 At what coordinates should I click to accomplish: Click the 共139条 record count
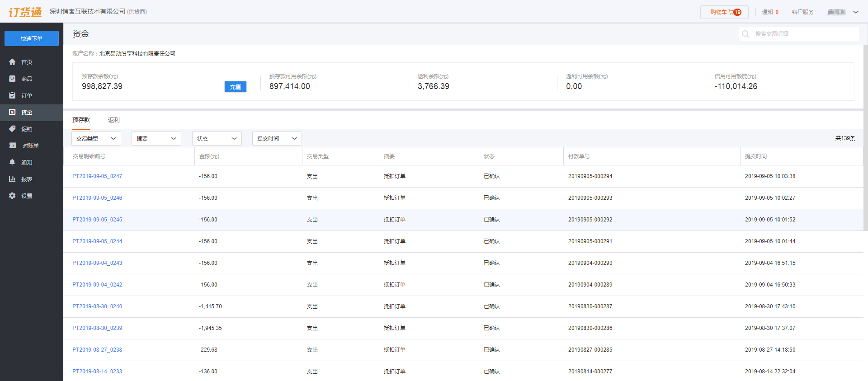click(x=845, y=138)
